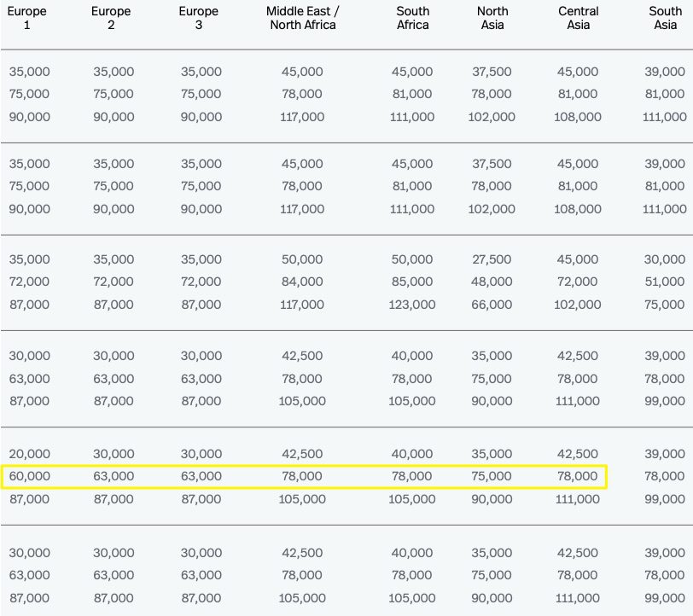Click the Europe 3 column header

click(x=199, y=18)
